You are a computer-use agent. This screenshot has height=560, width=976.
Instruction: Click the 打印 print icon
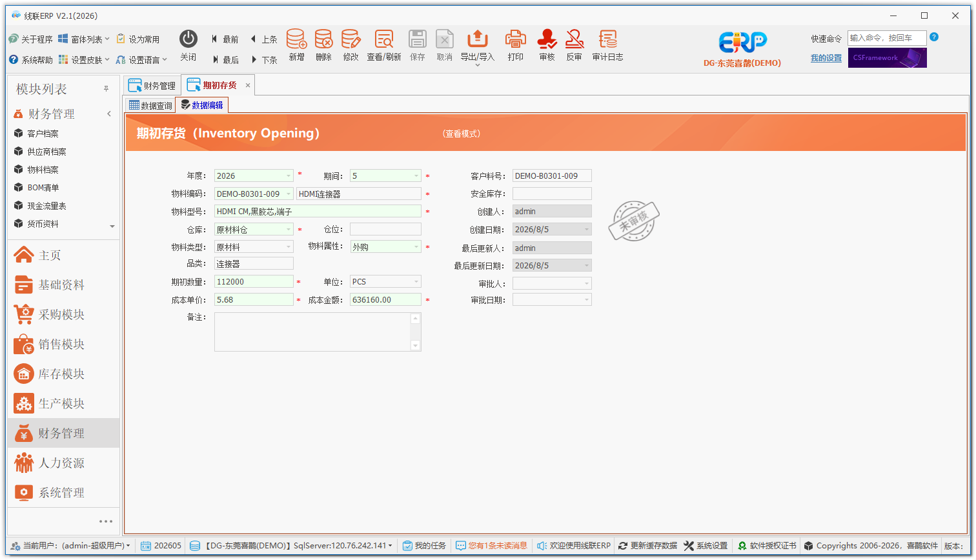515,39
